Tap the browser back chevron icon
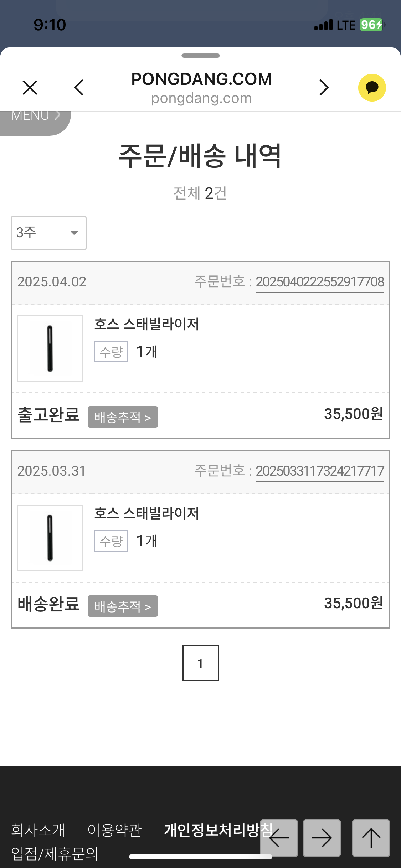 tap(79, 88)
